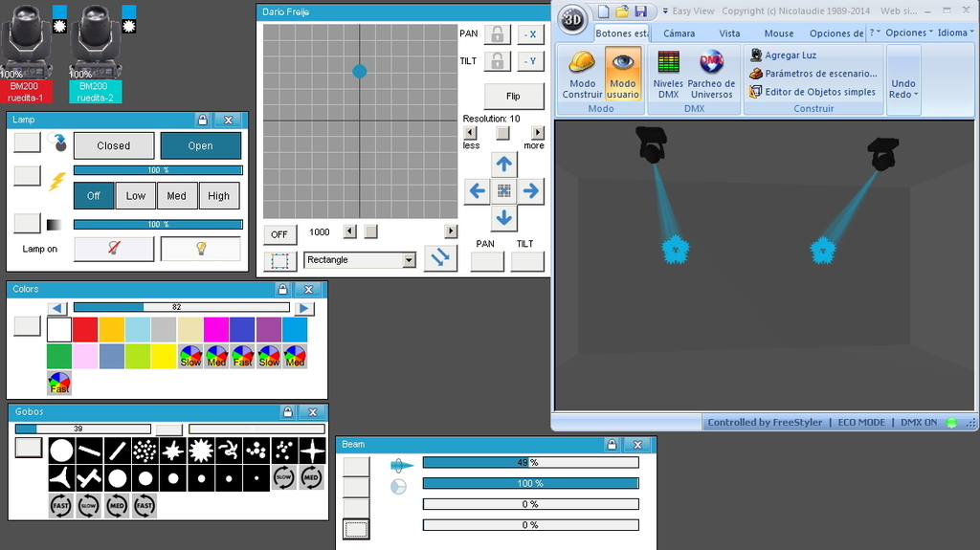The height and width of the screenshot is (550, 980).
Task: Set shutter to Open
Action: point(201,145)
